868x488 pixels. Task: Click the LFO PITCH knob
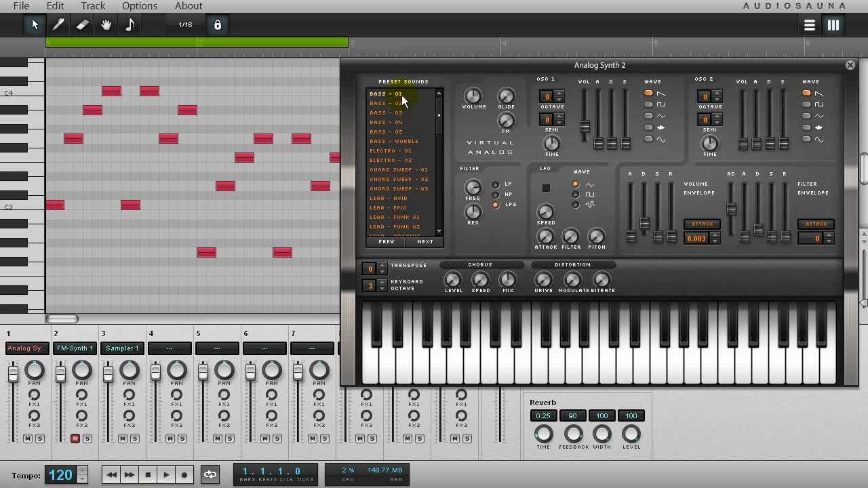coord(596,236)
